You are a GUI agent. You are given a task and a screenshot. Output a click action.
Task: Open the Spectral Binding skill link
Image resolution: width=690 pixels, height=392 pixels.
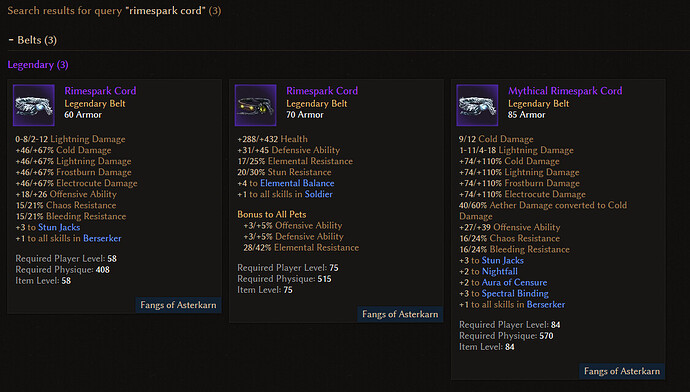[x=515, y=293]
